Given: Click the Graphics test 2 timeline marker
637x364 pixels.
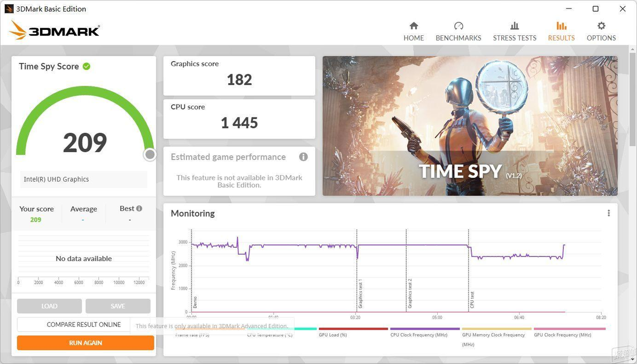Looking at the screenshot, I should pos(409,294).
